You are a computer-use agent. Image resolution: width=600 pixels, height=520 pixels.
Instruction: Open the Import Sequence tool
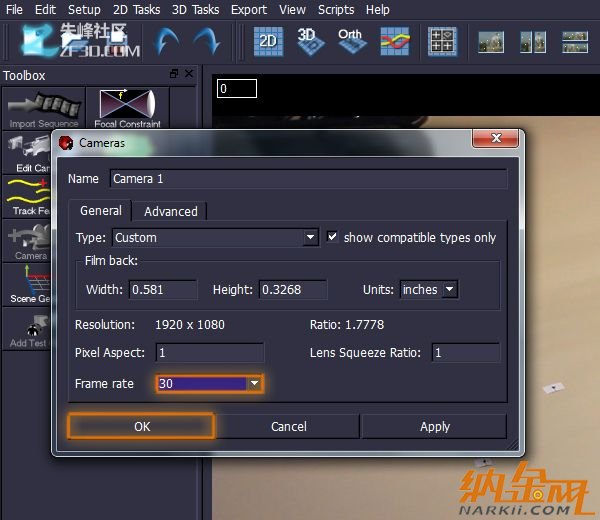43,108
